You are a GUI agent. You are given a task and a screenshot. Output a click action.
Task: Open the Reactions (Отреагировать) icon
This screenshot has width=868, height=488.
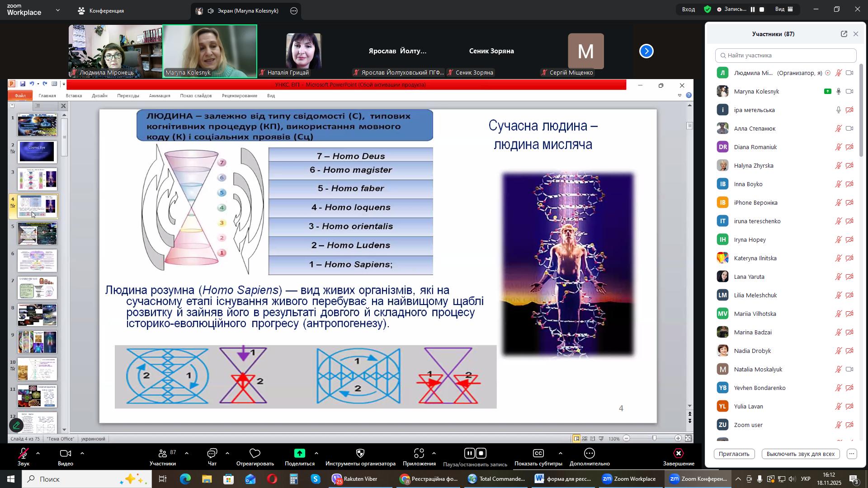tap(255, 454)
